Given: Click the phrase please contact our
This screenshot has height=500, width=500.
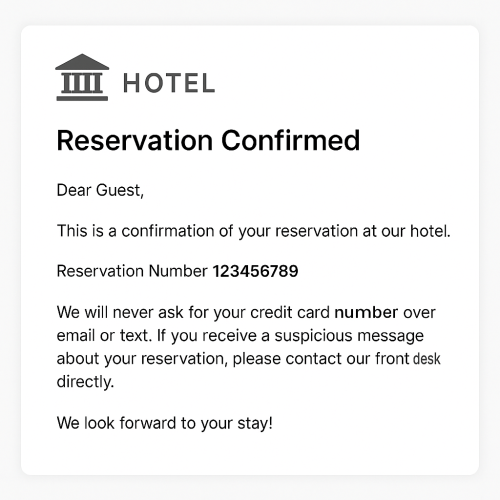Looking at the screenshot, I should point(301,359).
